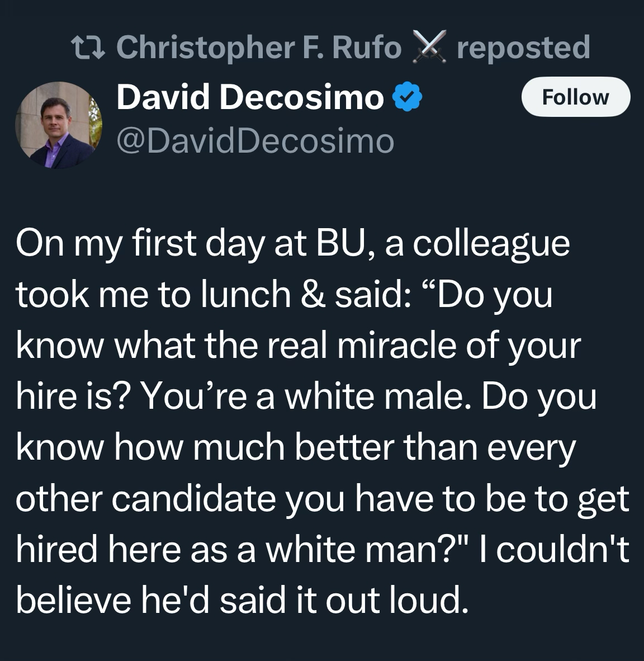
Task: Click the ampersand in the tweet text
Action: coord(313,295)
